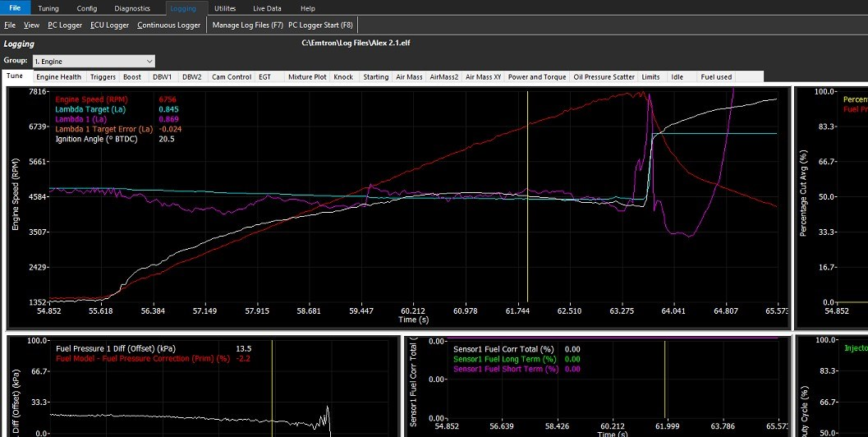This screenshot has height=437, width=868.
Task: Select Fuel Pressure Correction (Prim) legend entry
Action: 143,358
